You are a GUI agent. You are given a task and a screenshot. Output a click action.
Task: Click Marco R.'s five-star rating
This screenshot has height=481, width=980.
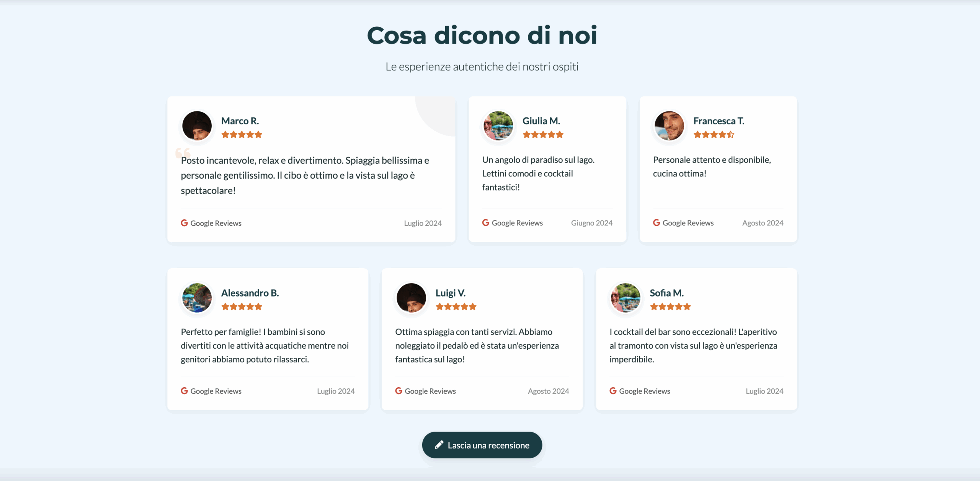click(242, 134)
